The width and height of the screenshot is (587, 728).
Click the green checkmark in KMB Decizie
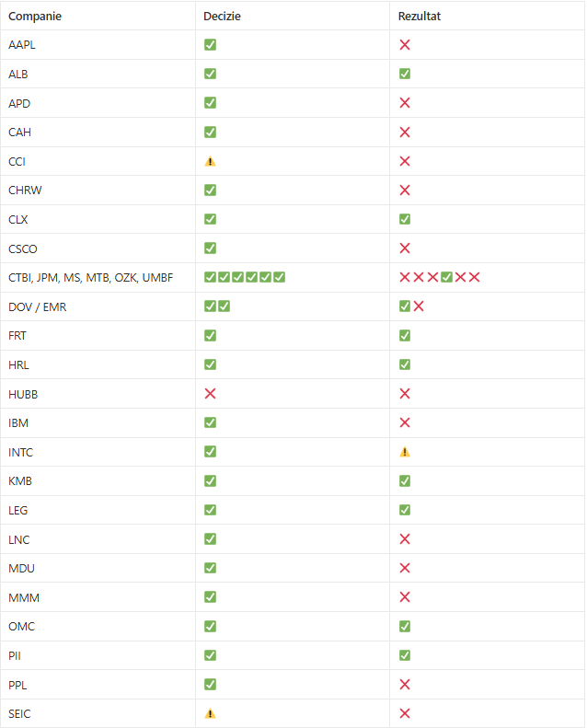point(210,481)
